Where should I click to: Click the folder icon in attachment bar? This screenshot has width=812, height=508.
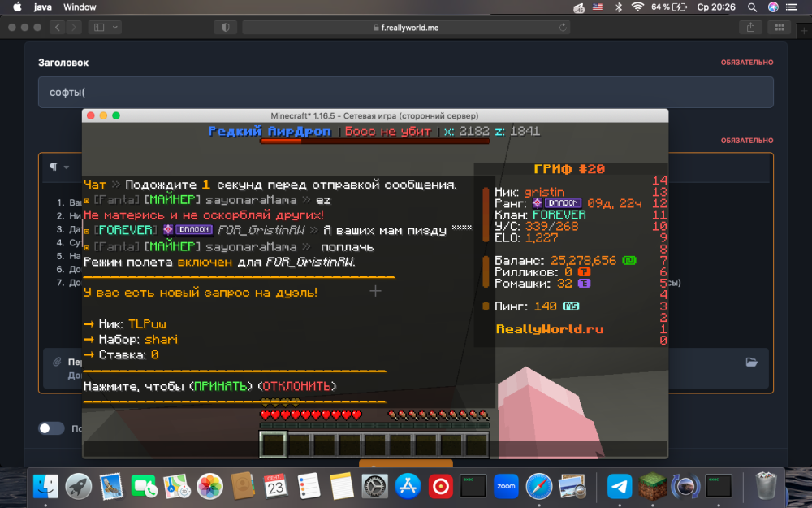click(x=751, y=362)
